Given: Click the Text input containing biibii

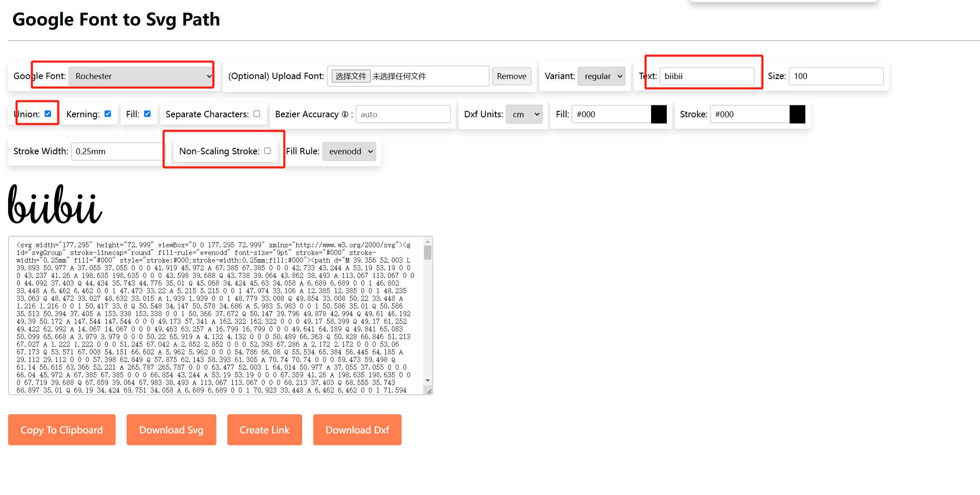Looking at the screenshot, I should click(707, 76).
